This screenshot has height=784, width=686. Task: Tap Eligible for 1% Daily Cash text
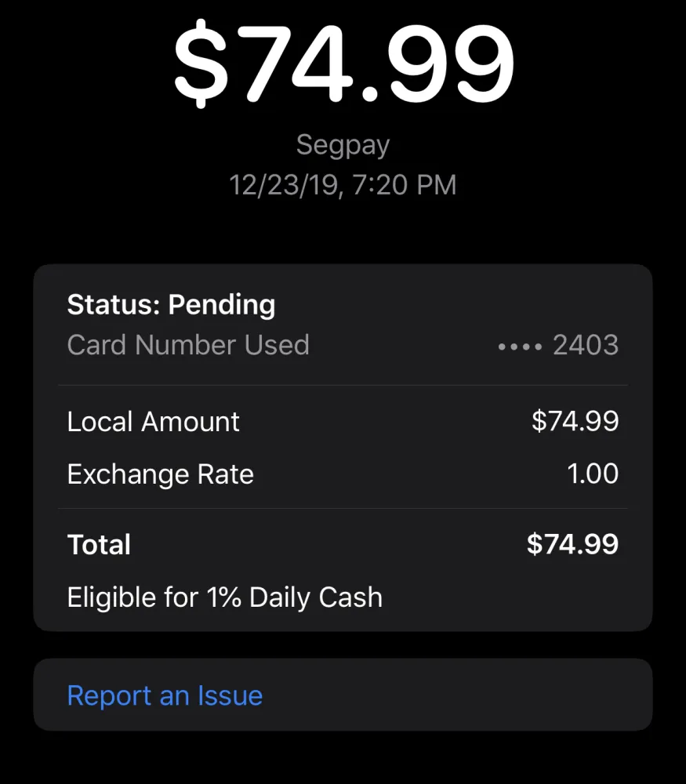click(225, 597)
